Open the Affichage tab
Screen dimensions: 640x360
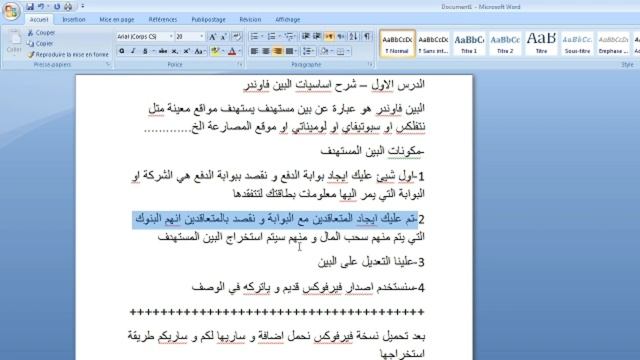coord(288,20)
